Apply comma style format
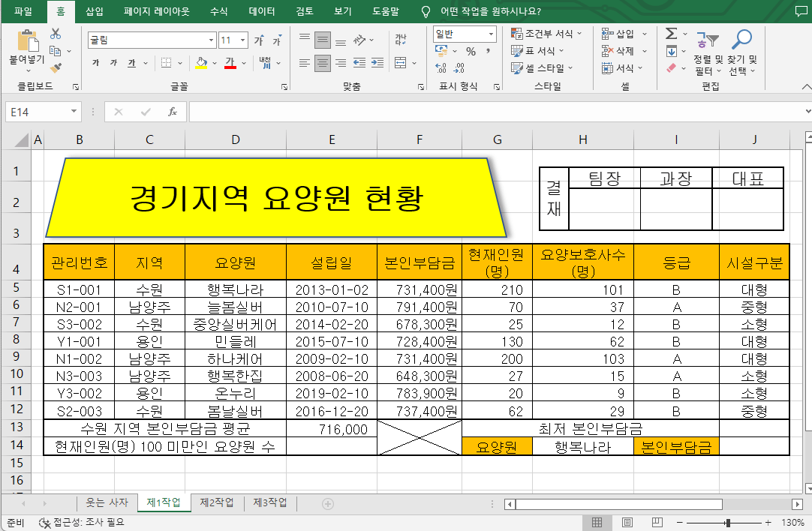The height and width of the screenshot is (531, 812). point(488,51)
